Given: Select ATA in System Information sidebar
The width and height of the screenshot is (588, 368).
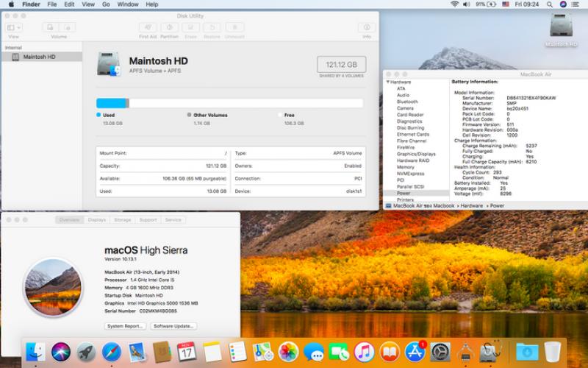Looking at the screenshot, I should 401,88.
